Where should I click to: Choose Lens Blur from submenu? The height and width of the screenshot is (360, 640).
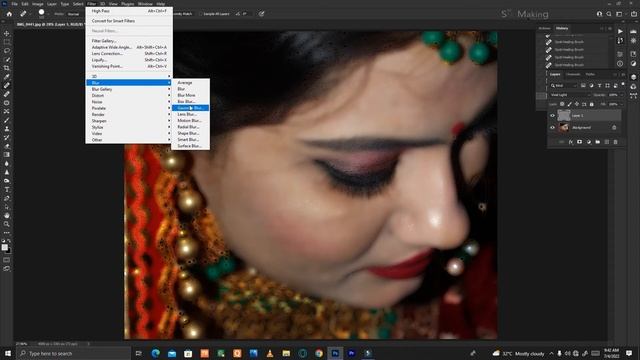tap(190, 114)
